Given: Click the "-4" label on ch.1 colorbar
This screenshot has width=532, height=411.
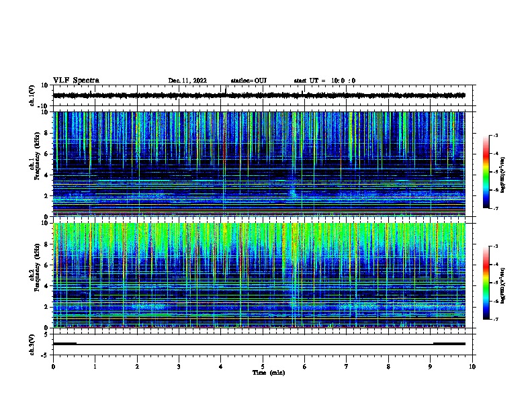Looking at the screenshot, I should click(495, 154).
